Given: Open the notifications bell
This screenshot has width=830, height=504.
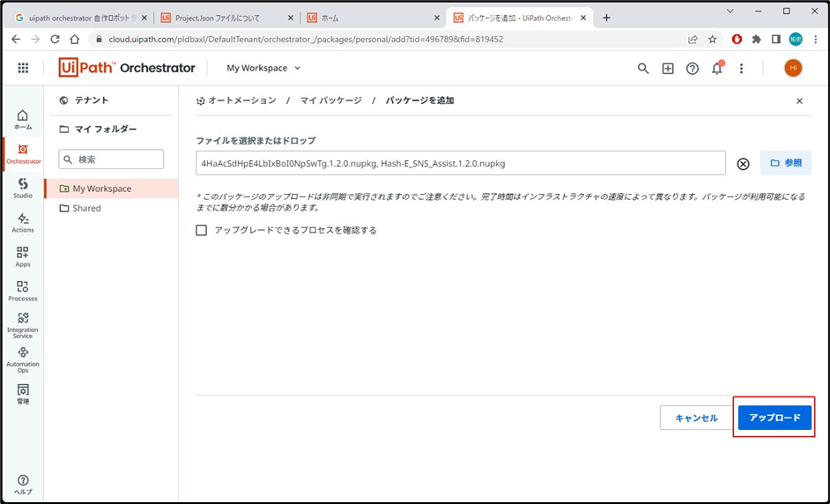Looking at the screenshot, I should click(x=716, y=69).
